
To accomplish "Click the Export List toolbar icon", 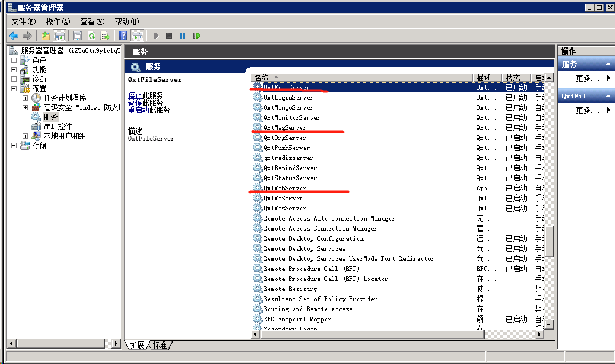I will click(x=105, y=36).
